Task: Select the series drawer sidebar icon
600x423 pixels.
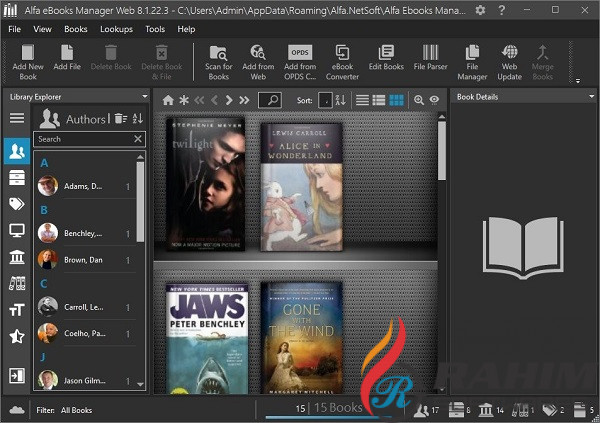Action: coord(17,178)
